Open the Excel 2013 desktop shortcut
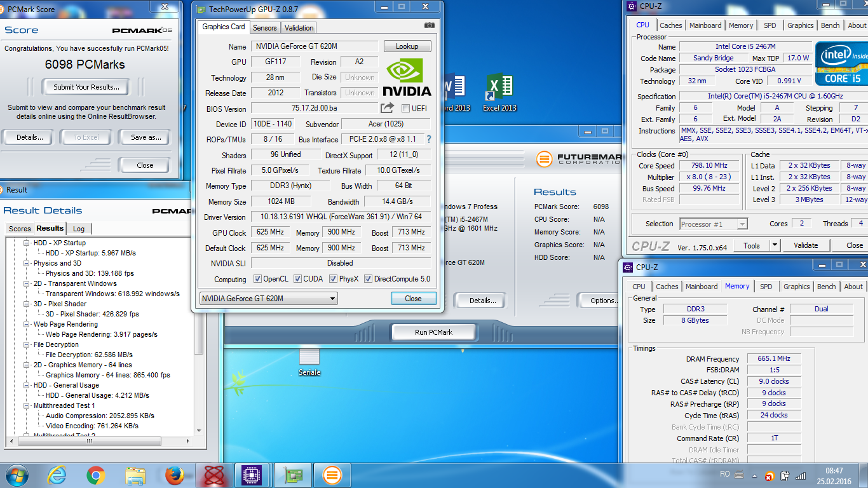The height and width of the screenshot is (488, 868). point(499,93)
